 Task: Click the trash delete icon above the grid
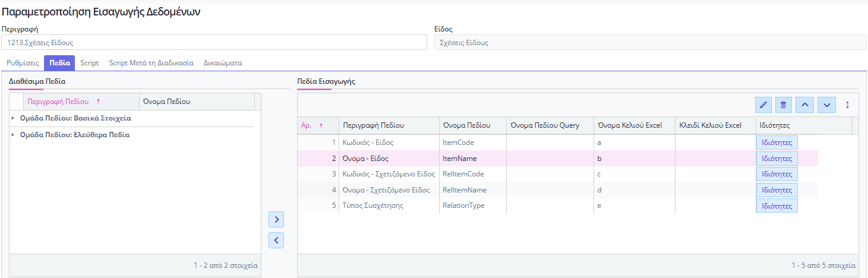[783, 105]
